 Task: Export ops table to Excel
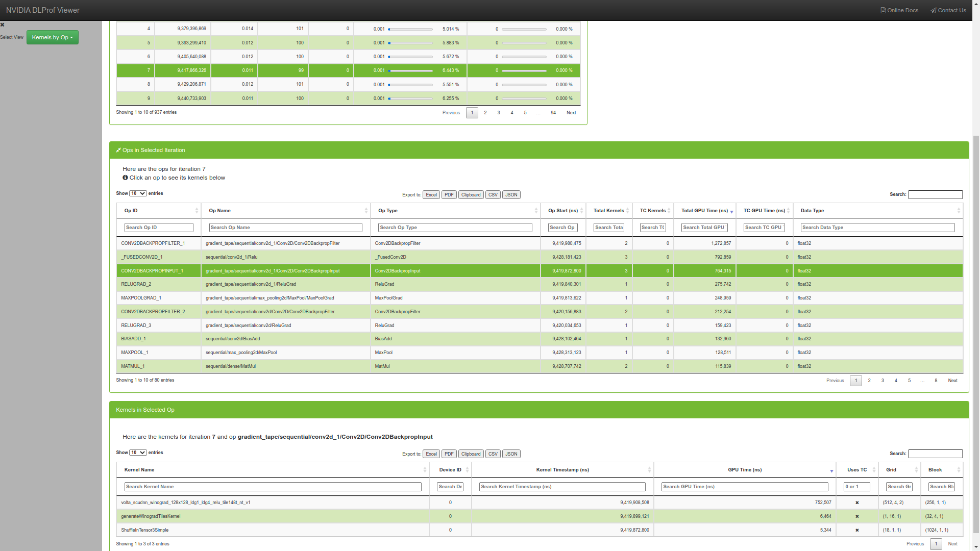point(431,195)
